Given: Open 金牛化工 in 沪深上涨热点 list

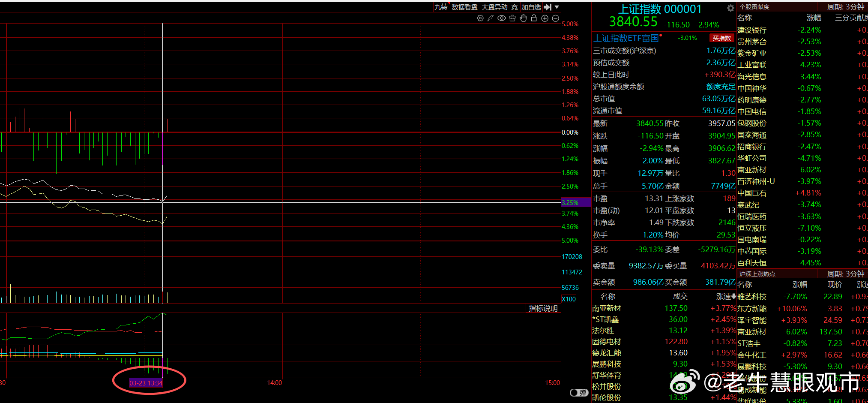Looking at the screenshot, I should point(752,355).
